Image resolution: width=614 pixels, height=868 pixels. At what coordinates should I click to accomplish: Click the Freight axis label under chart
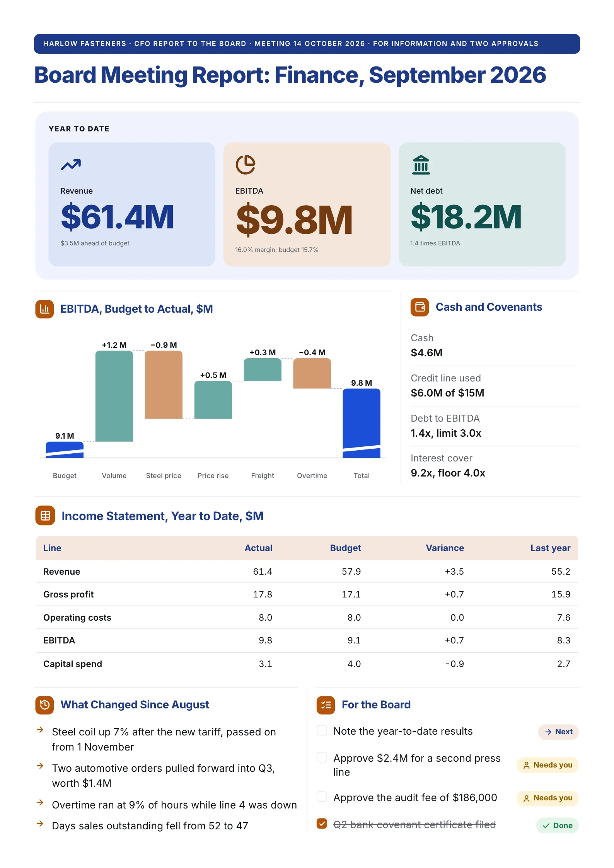263,476
